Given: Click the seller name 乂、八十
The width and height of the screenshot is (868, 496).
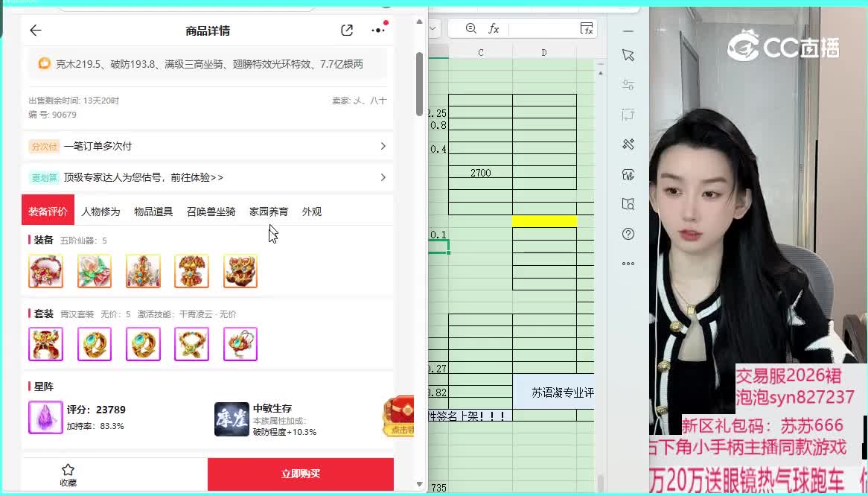Looking at the screenshot, I should (370, 101).
